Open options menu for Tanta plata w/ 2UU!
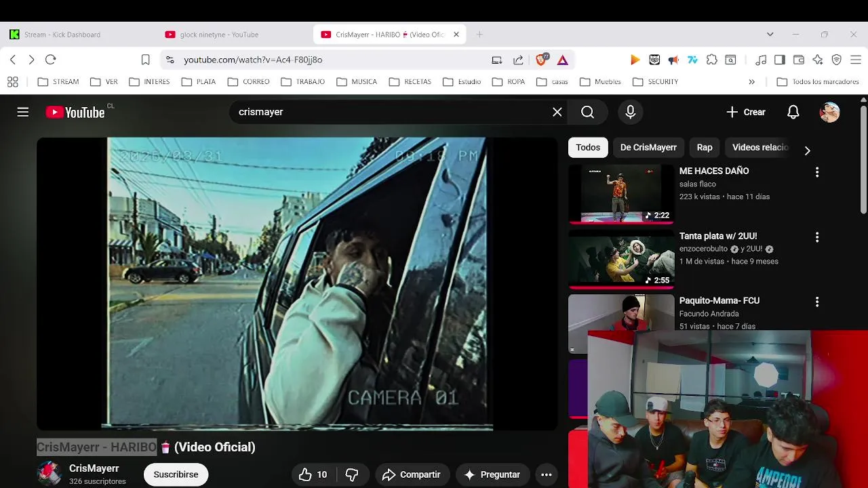Image resolution: width=868 pixels, height=488 pixels. [817, 237]
